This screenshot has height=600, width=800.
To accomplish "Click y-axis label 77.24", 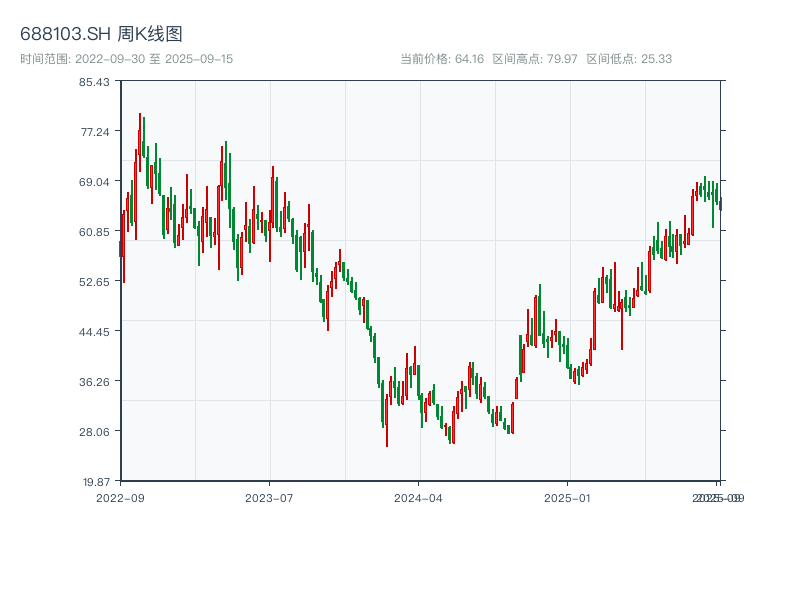I will (x=95, y=132).
